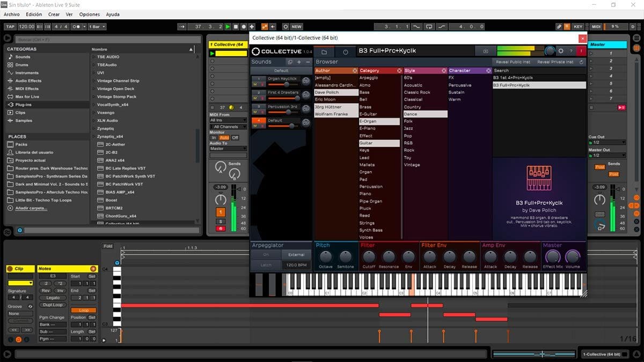This screenshot has width=644, height=362.
Task: Click the Reveal Public Inst button
Action: pos(513,62)
